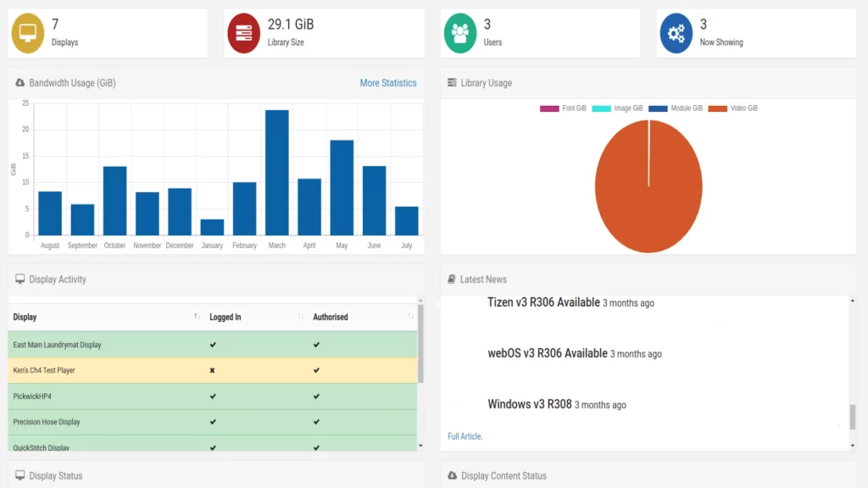The image size is (868, 488).
Task: Click the Latest News book icon
Action: point(452,279)
